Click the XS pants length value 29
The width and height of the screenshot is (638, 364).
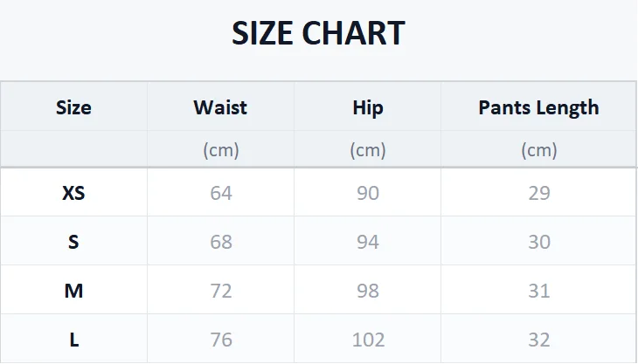tap(539, 193)
